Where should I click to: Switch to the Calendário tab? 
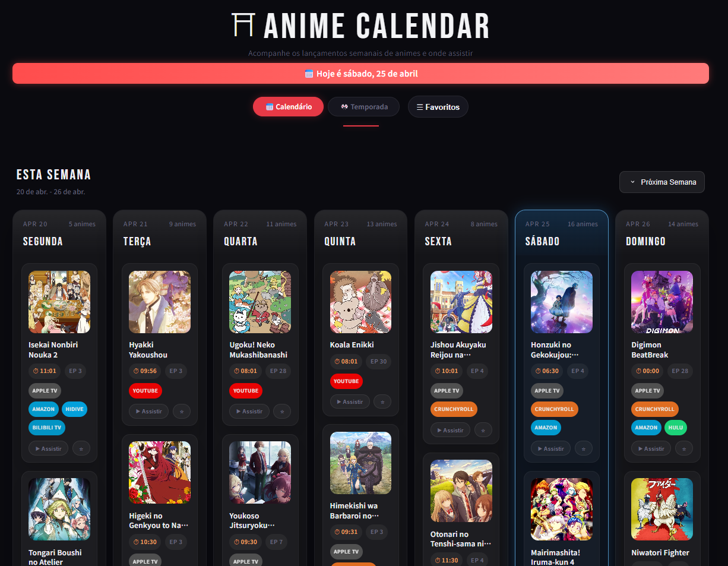[288, 107]
